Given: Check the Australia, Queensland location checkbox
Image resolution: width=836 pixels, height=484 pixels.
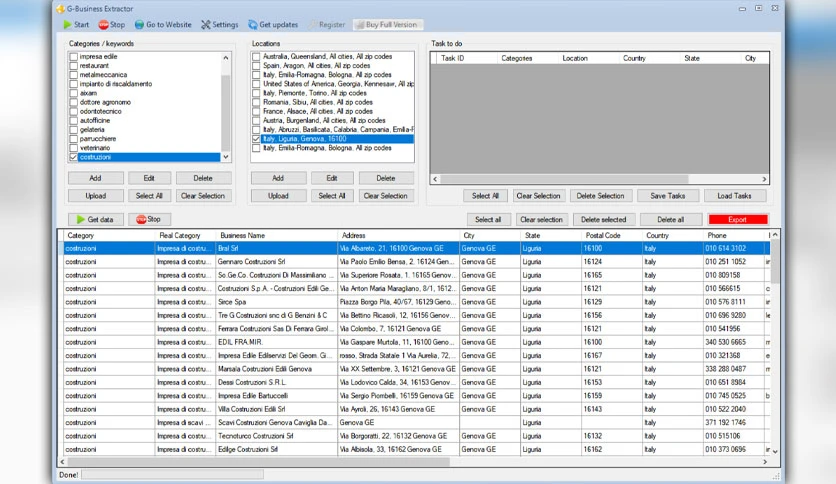Looking at the screenshot, I should click(x=256, y=57).
